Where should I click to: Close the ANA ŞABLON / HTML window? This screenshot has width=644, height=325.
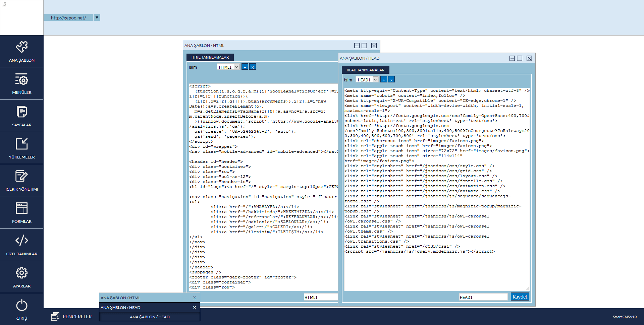tap(374, 46)
